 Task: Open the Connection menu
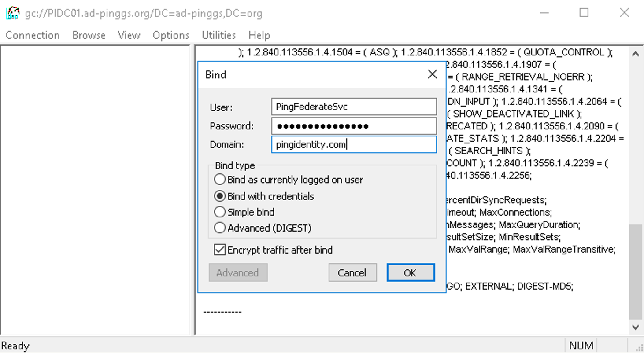point(33,35)
